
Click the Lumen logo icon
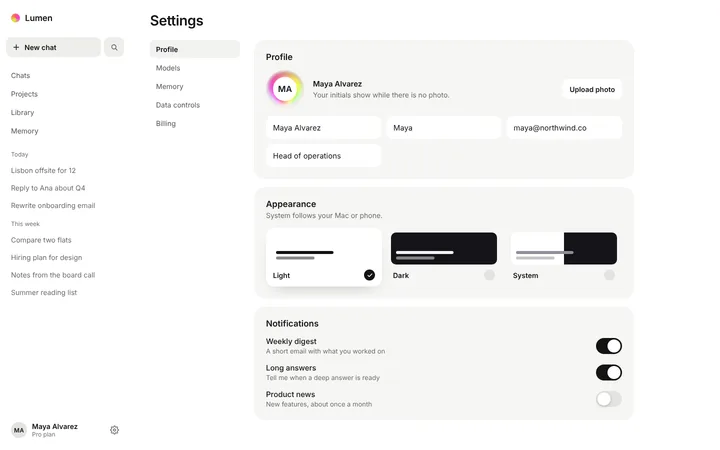pos(16,18)
